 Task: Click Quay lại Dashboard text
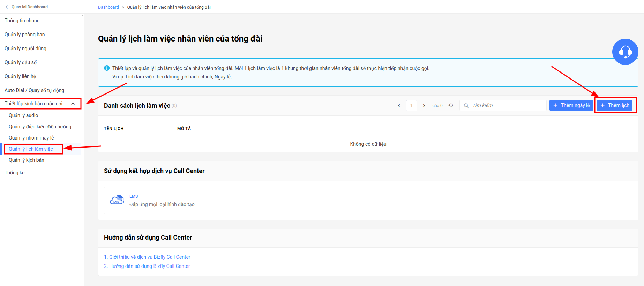point(30,7)
